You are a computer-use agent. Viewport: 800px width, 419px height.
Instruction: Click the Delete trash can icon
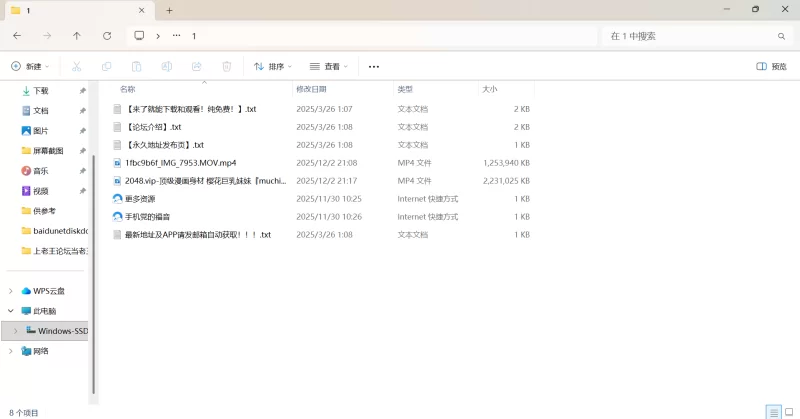click(x=227, y=67)
